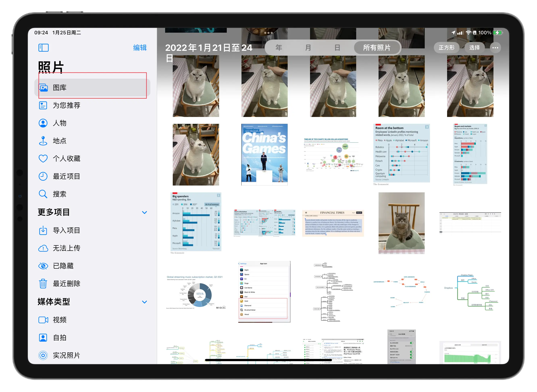Open 个人收藏 Favorites heart item
The width and height of the screenshot is (537, 392).
[92, 158]
